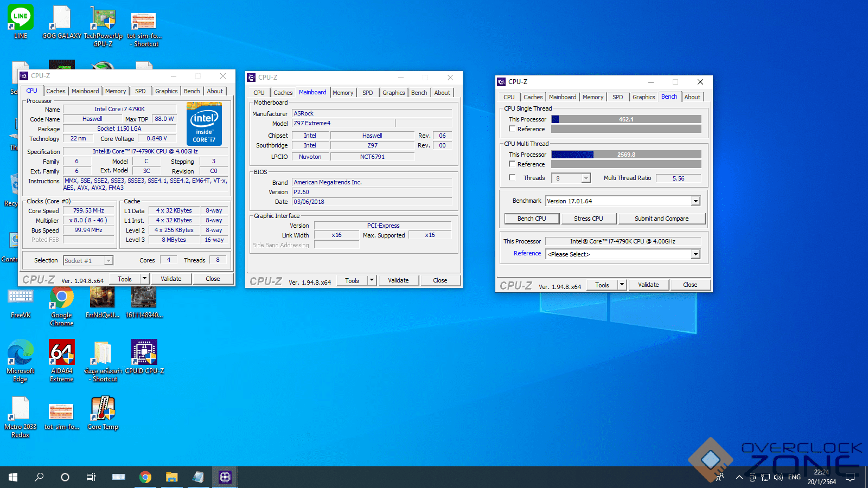Click the CPU Multi Thread score bar
This screenshot has width=868, height=488.
[626, 155]
